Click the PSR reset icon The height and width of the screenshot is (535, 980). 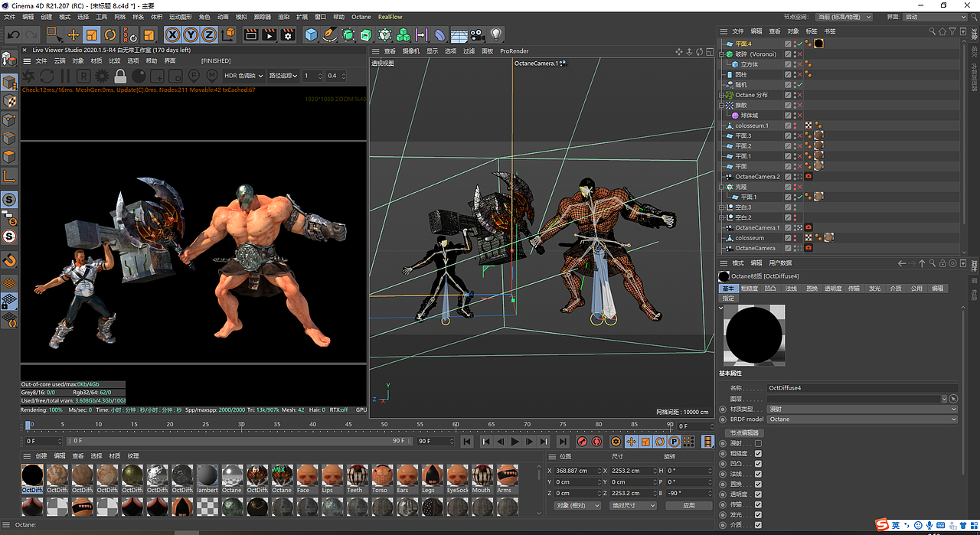pos(130,34)
